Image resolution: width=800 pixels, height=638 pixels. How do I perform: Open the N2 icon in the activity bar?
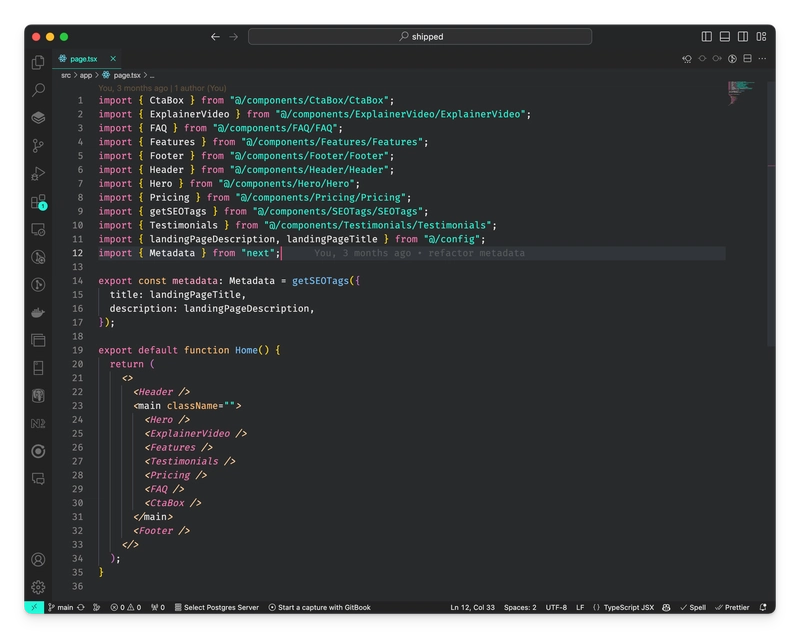click(38, 423)
